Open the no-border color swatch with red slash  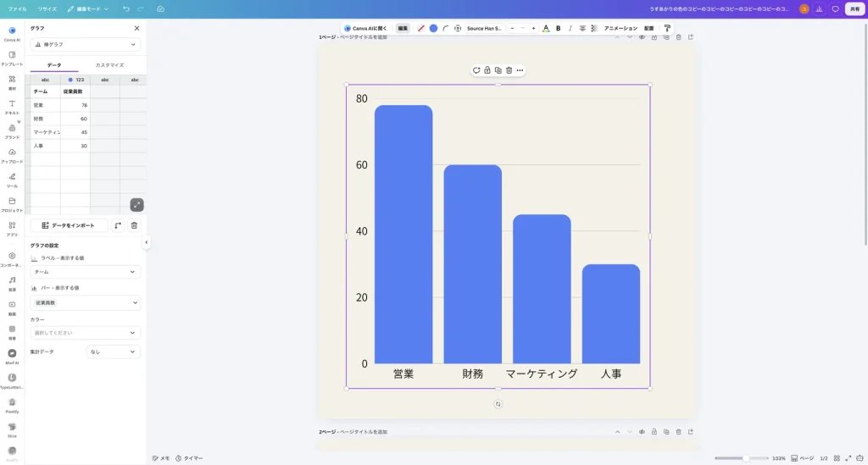click(421, 28)
